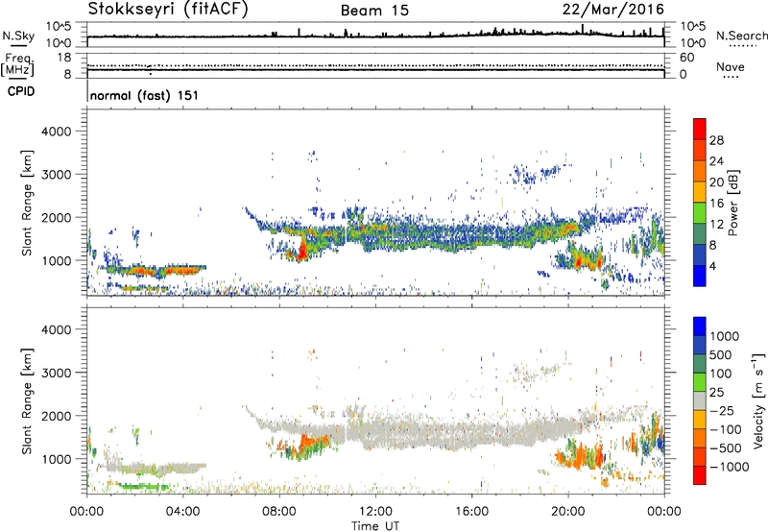This screenshot has height=532, width=768.
Task: Click "Slant Range [km]" label of velocity panel
Action: 27,401
